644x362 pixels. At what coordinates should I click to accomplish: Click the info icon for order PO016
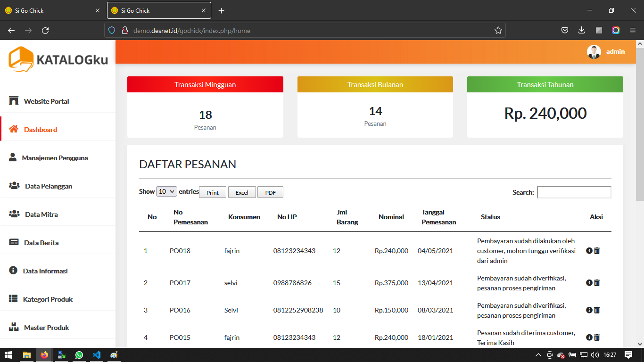click(x=589, y=310)
